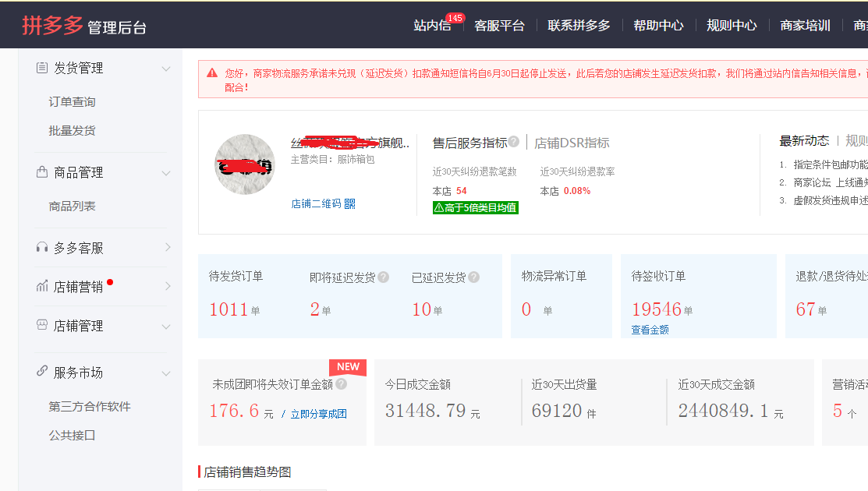The image size is (868, 491).
Task: Click the 商品管理 shopping bag icon
Action: click(x=42, y=172)
